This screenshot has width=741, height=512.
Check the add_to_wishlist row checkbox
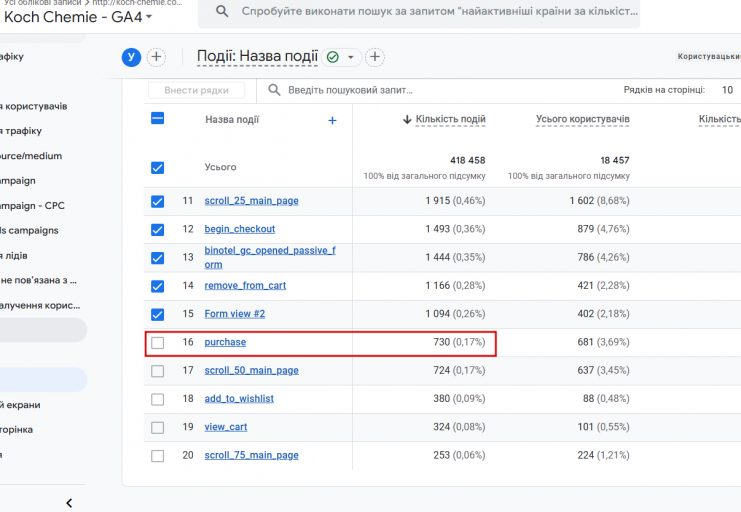(x=157, y=399)
